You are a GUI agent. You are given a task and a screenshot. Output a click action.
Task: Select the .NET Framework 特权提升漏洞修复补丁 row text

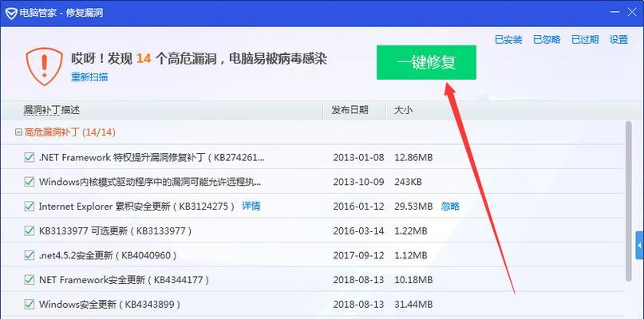(x=152, y=157)
